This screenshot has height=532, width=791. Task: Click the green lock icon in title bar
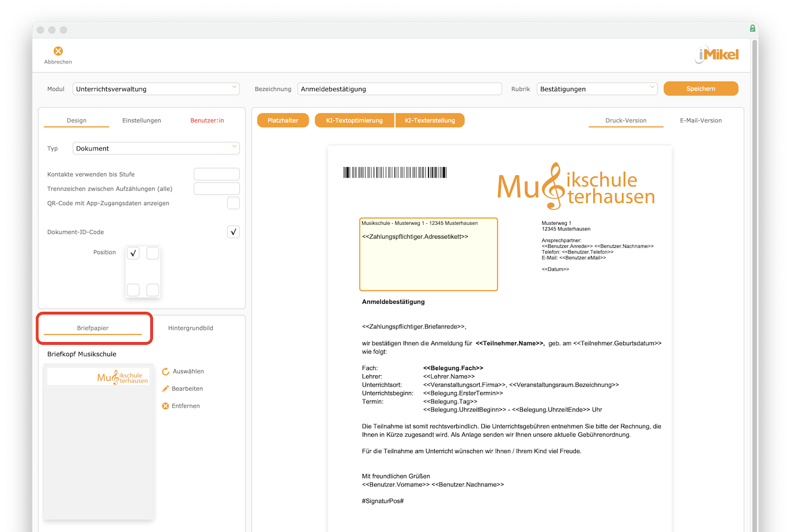point(752,28)
